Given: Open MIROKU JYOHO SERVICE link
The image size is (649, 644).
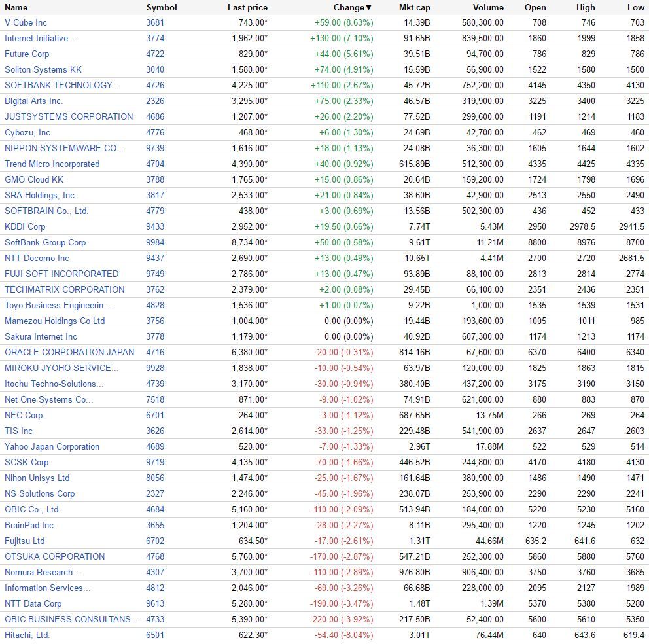Looking at the screenshot, I should tap(61, 369).
